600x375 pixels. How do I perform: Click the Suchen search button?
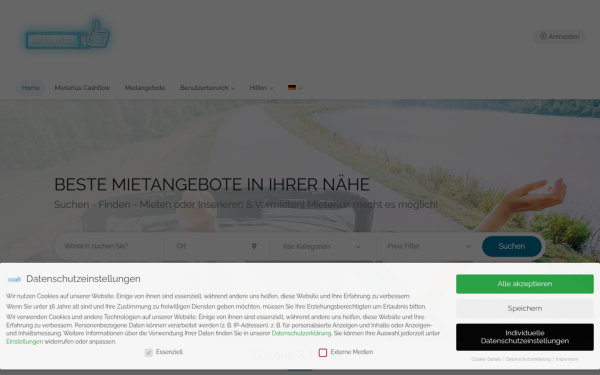click(512, 246)
